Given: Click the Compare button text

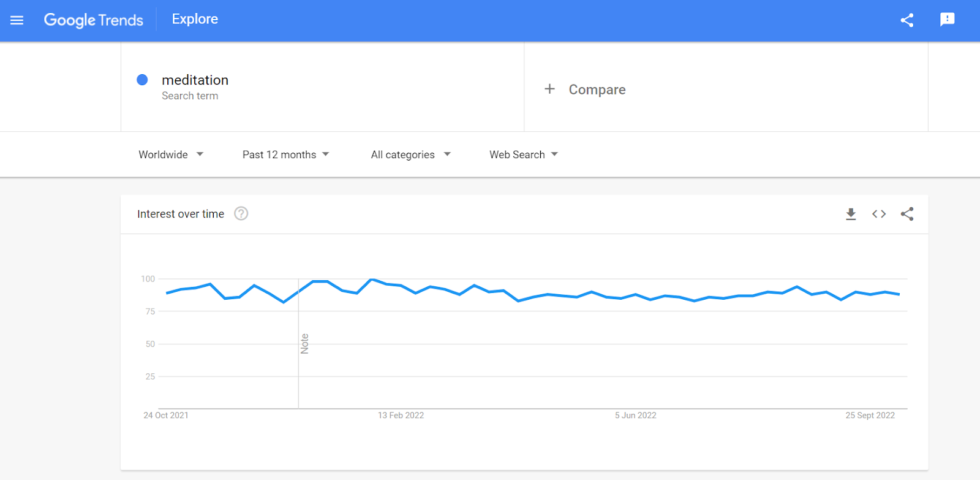Looking at the screenshot, I should click(x=597, y=90).
